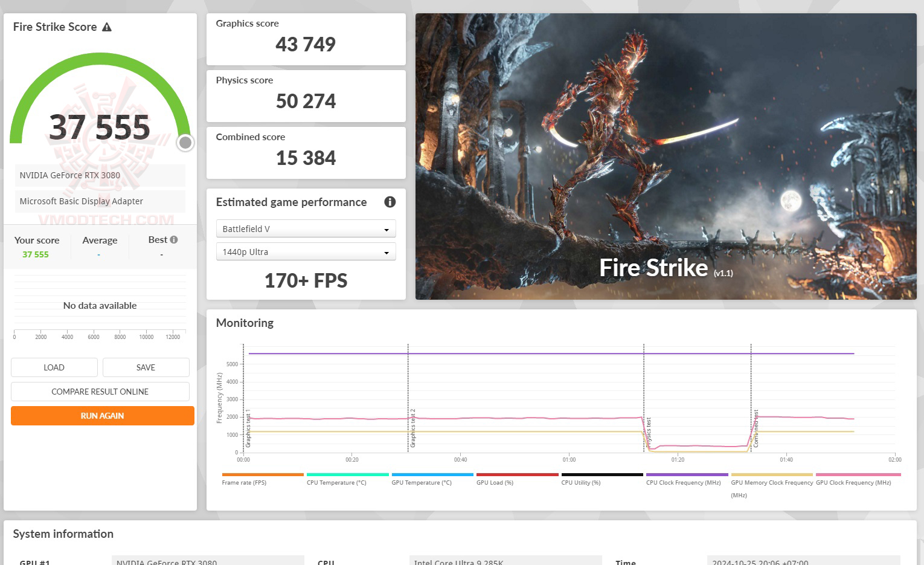Click the warning icon next to Fire Strike Score
Screen dimensions: 924x565
(x=107, y=27)
